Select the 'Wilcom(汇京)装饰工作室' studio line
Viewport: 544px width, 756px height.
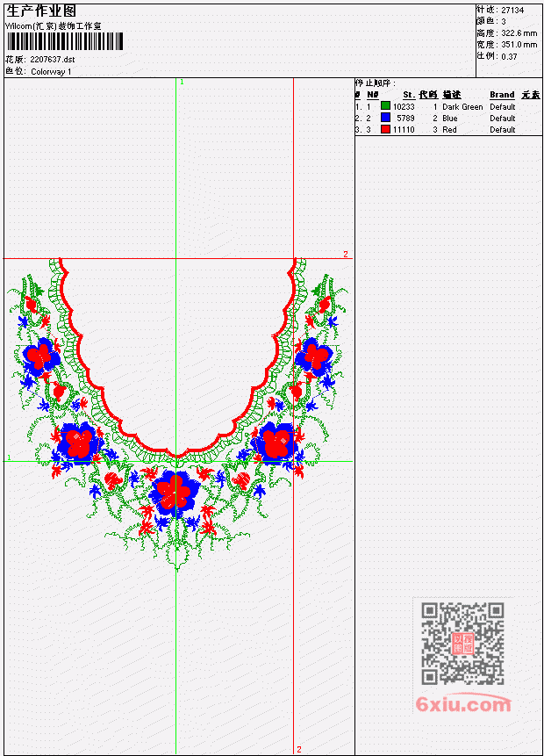coord(54,26)
